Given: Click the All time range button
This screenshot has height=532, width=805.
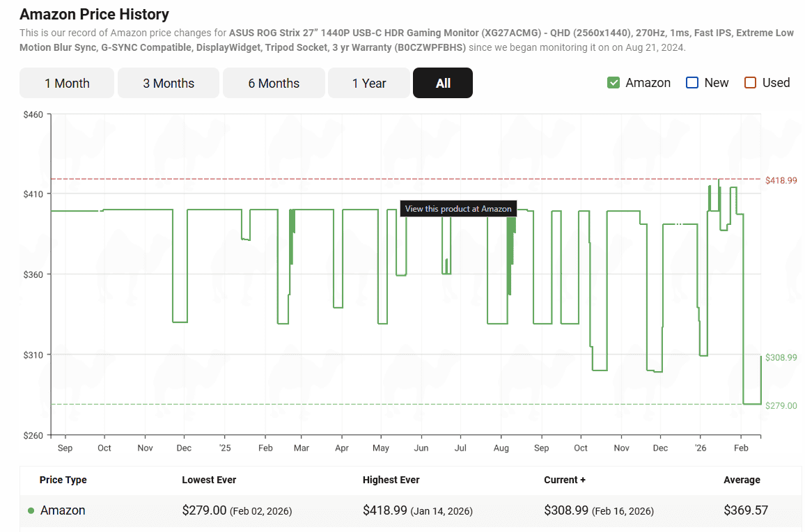Looking at the screenshot, I should click(x=443, y=83).
